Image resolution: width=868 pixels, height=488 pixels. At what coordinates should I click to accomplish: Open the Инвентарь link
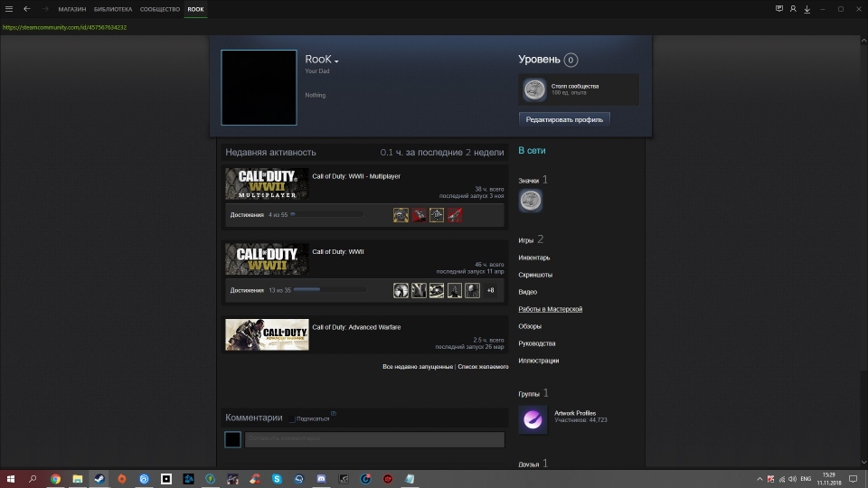tap(534, 258)
